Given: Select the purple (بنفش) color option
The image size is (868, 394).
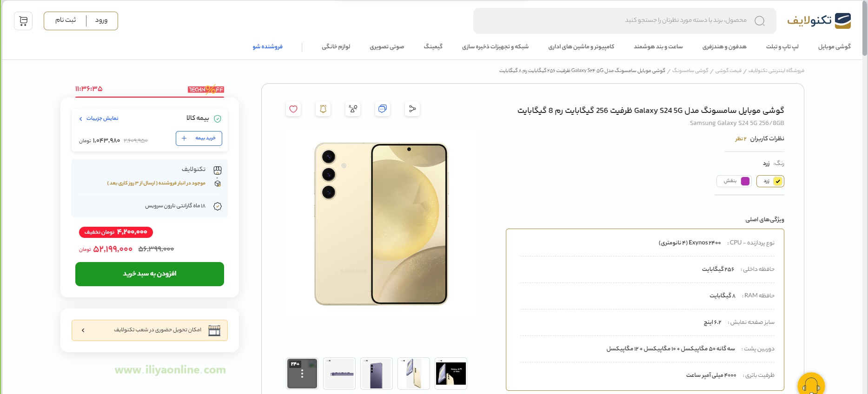Looking at the screenshot, I should pos(734,181).
